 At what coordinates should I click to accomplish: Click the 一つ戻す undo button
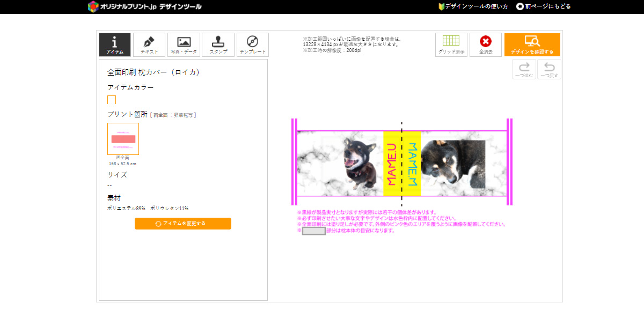pyautogui.click(x=549, y=69)
